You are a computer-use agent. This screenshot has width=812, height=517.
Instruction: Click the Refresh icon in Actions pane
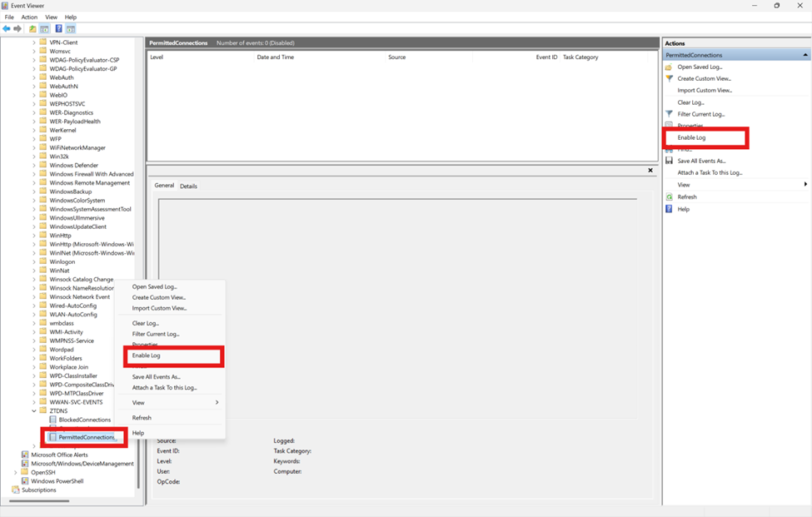(668, 196)
